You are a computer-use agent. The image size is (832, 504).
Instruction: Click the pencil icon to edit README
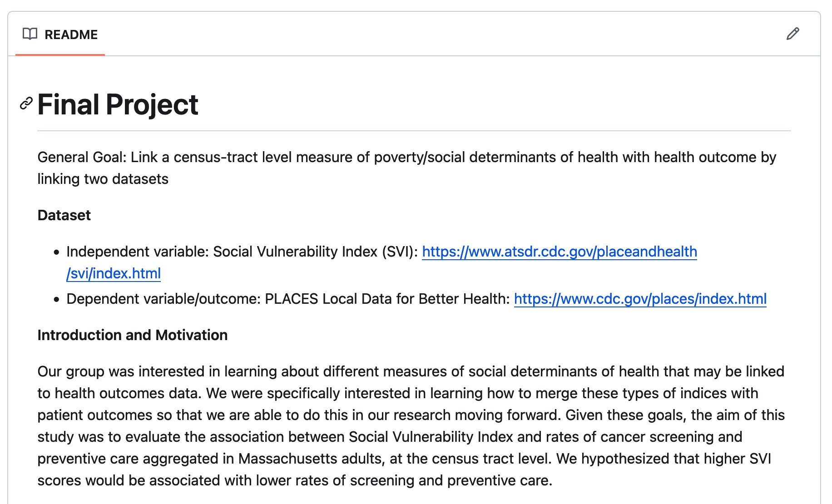[792, 34]
